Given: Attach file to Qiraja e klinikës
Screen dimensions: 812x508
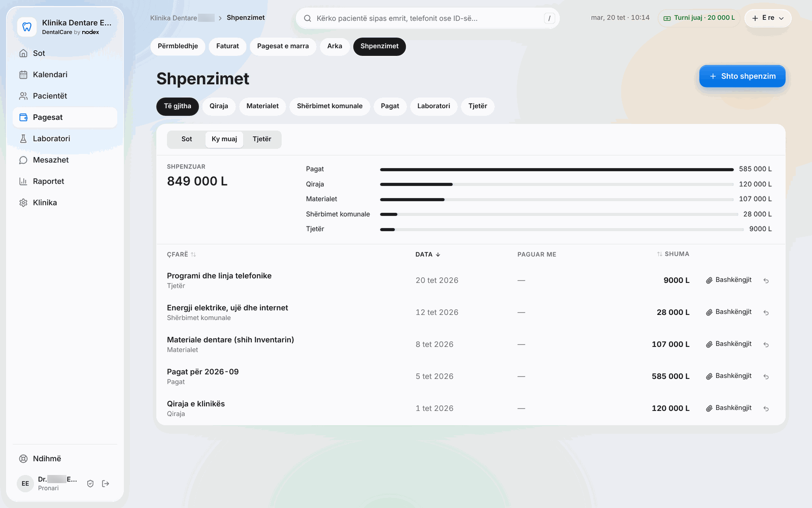Looking at the screenshot, I should (x=729, y=408).
